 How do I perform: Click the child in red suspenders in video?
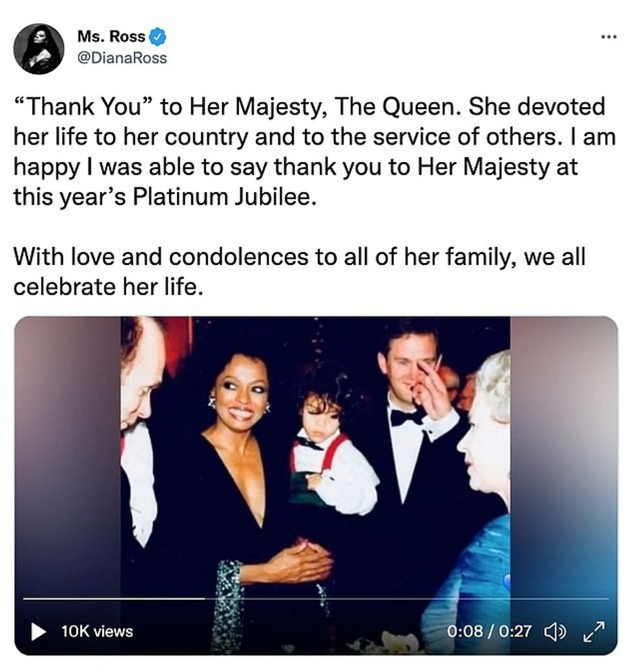coord(326,452)
